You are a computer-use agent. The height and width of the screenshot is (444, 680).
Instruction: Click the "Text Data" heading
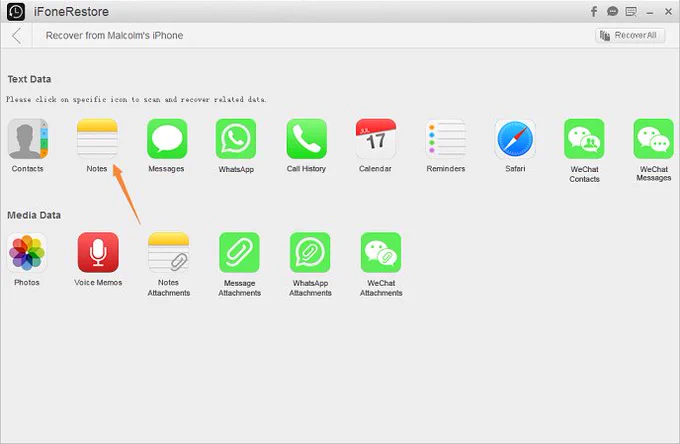(x=29, y=79)
